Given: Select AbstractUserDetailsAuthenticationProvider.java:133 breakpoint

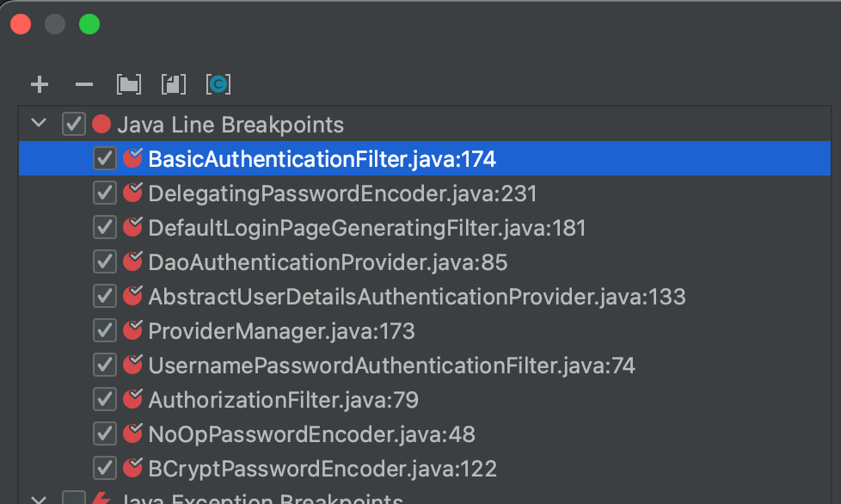Looking at the screenshot, I should 417,297.
